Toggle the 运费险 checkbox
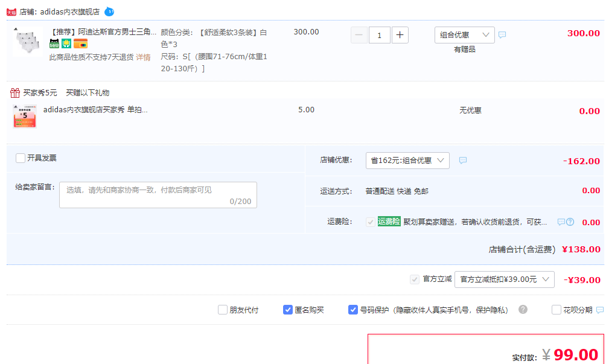 pyautogui.click(x=370, y=222)
